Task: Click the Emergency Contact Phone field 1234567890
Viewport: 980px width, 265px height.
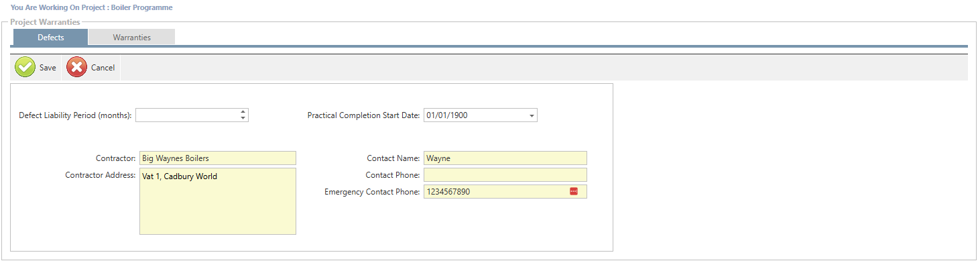Action: [505, 192]
